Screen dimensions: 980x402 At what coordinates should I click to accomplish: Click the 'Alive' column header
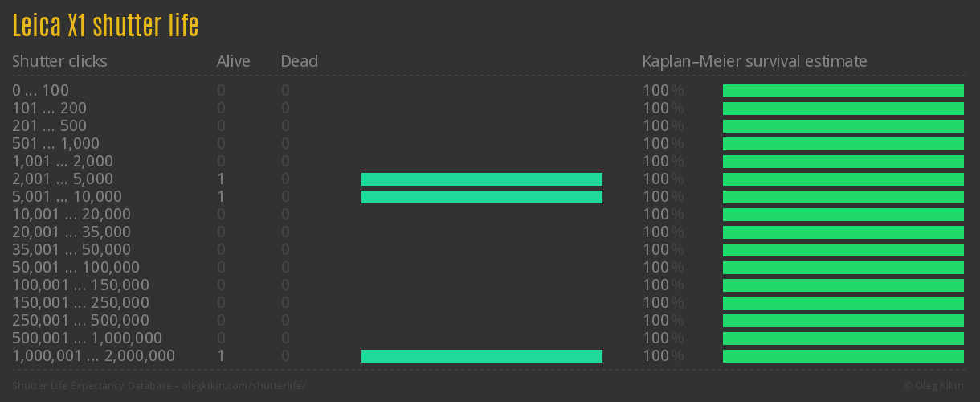[233, 61]
